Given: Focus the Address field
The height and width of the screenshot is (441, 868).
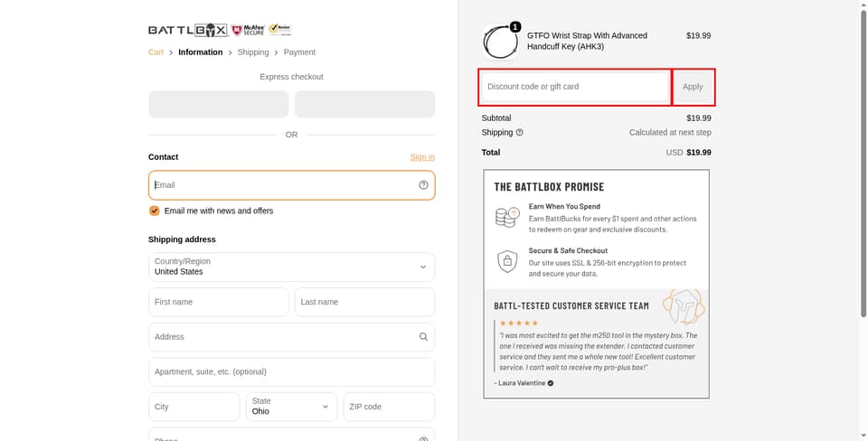Looking at the screenshot, I should click(292, 337).
